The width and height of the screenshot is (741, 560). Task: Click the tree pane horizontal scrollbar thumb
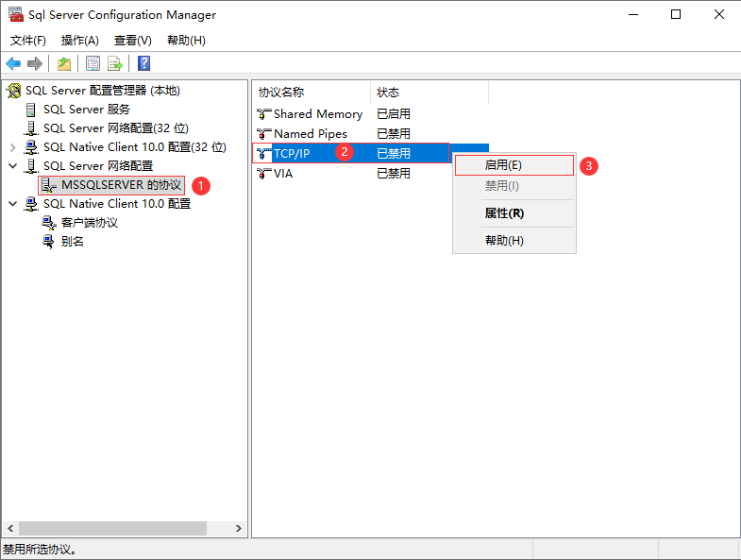(112, 528)
